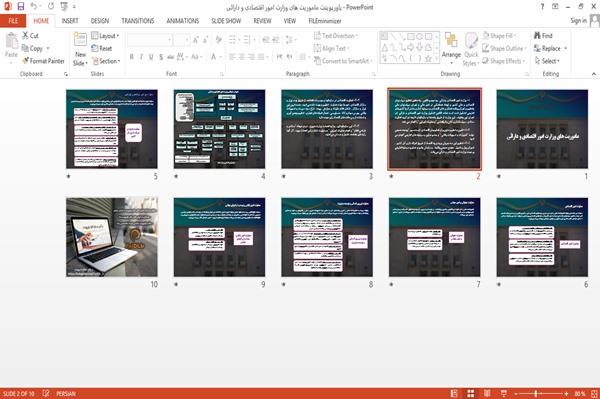Open the Align Text dropdown
The width and height of the screenshot is (600, 399).
[x=331, y=48]
